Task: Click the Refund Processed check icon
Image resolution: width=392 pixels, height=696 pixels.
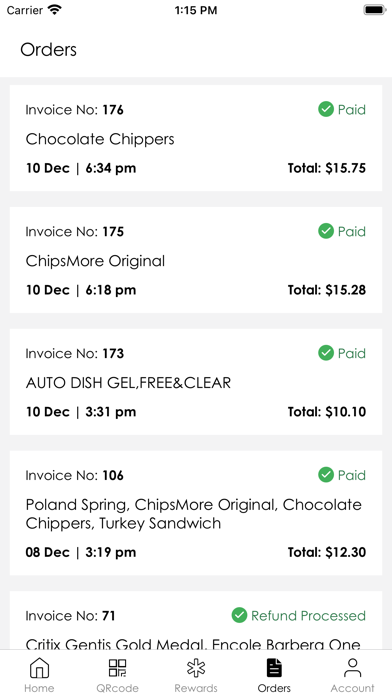Action: pyautogui.click(x=239, y=615)
